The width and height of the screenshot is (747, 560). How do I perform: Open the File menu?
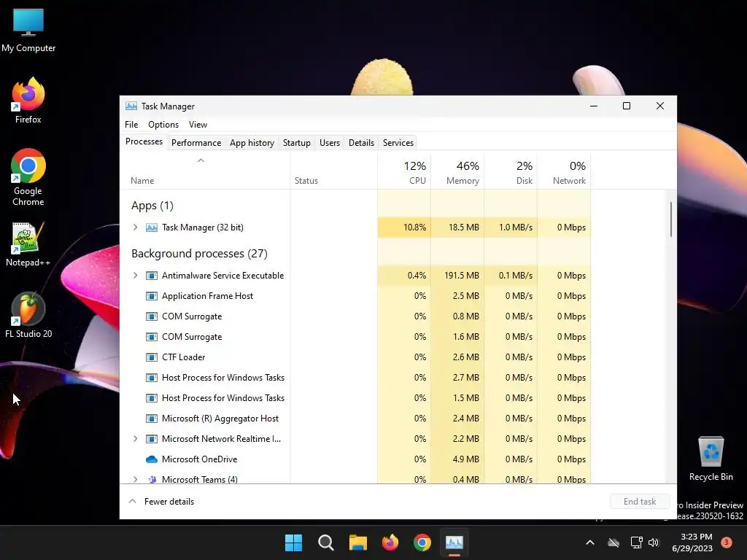pyautogui.click(x=131, y=125)
